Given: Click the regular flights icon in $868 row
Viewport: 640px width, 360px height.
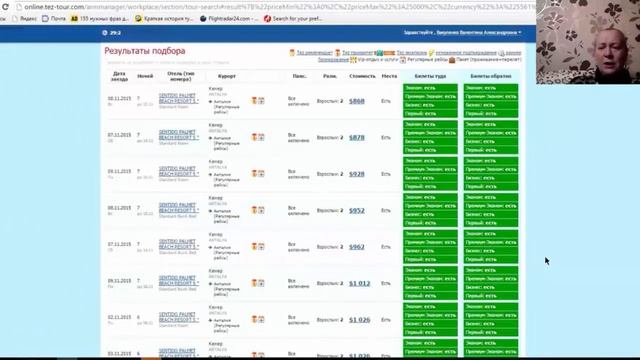Looking at the screenshot, I should pyautogui.click(x=261, y=100).
